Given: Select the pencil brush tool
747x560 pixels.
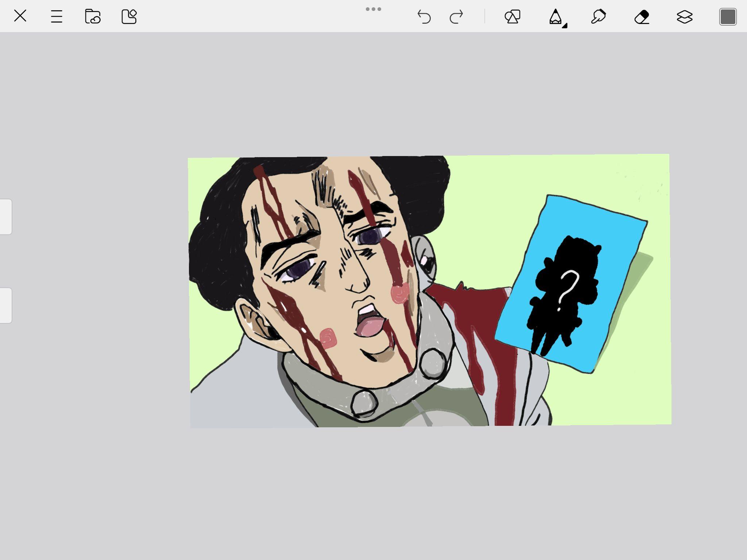Looking at the screenshot, I should pos(555,17).
